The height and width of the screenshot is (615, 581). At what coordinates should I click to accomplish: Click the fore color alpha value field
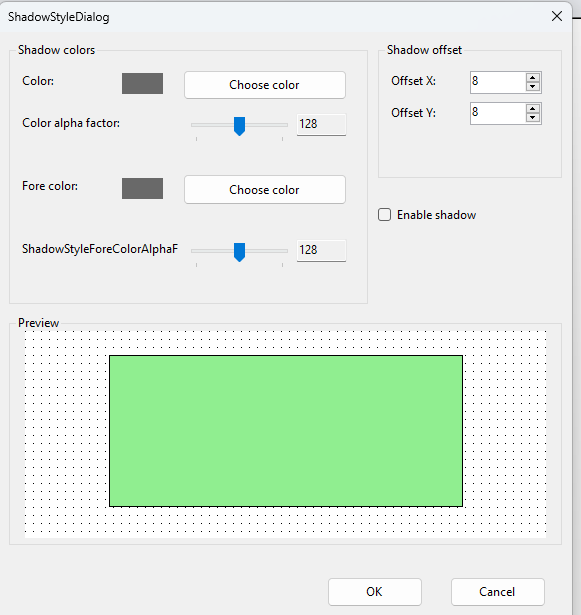(321, 250)
